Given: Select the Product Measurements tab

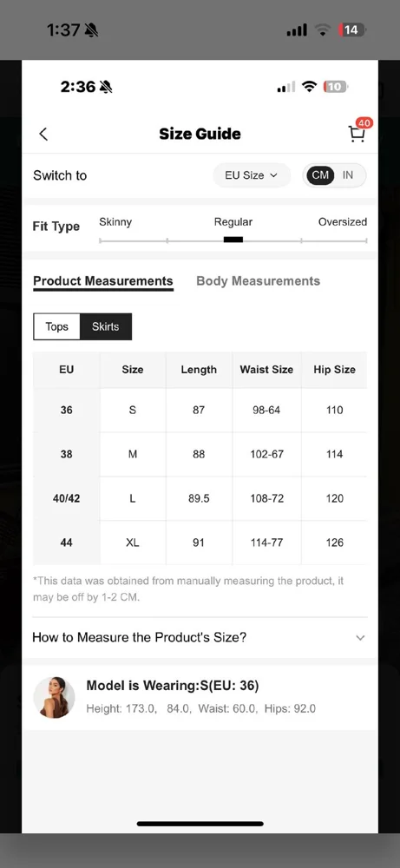Looking at the screenshot, I should pos(103,281).
